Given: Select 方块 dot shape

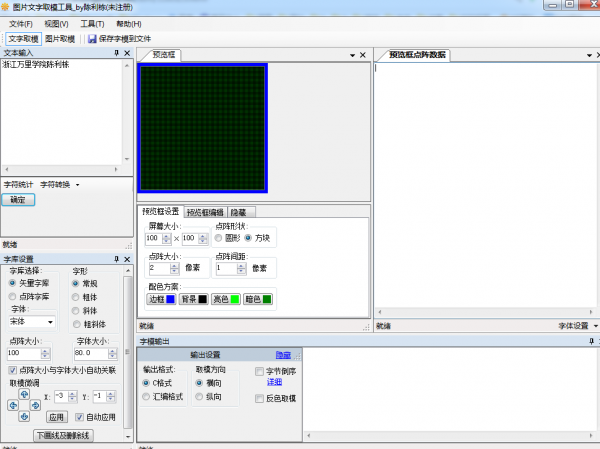Looking at the screenshot, I should click(248, 238).
